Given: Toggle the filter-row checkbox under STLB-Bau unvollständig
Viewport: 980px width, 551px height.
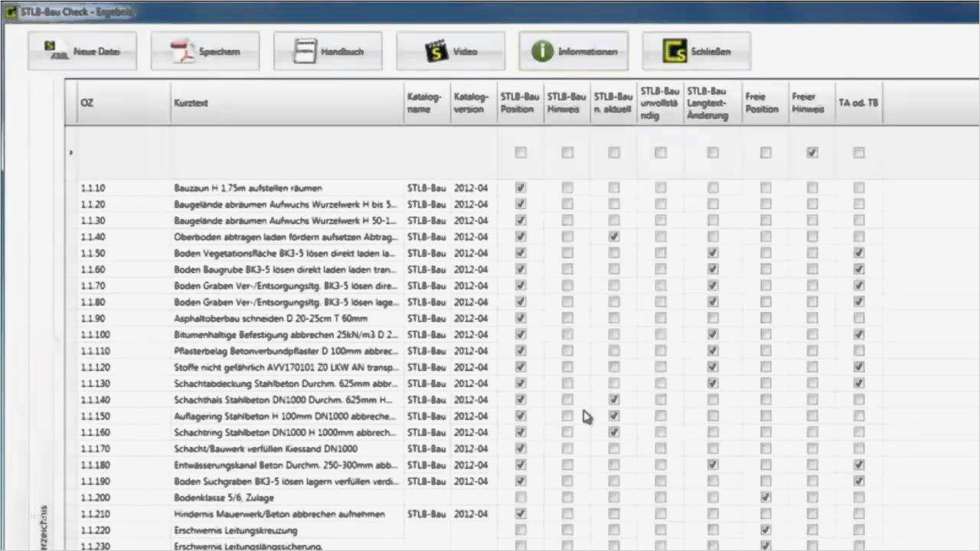Looking at the screenshot, I should (x=661, y=152).
